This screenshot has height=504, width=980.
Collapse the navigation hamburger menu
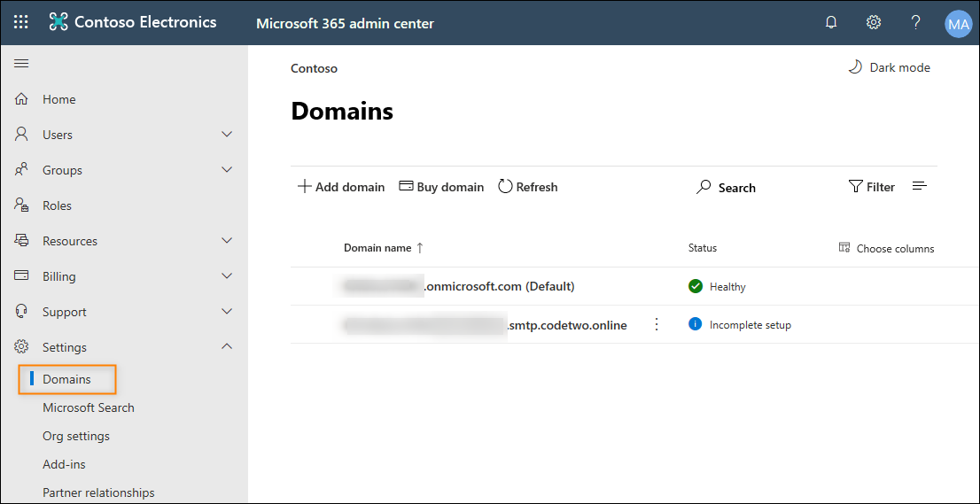(21, 64)
